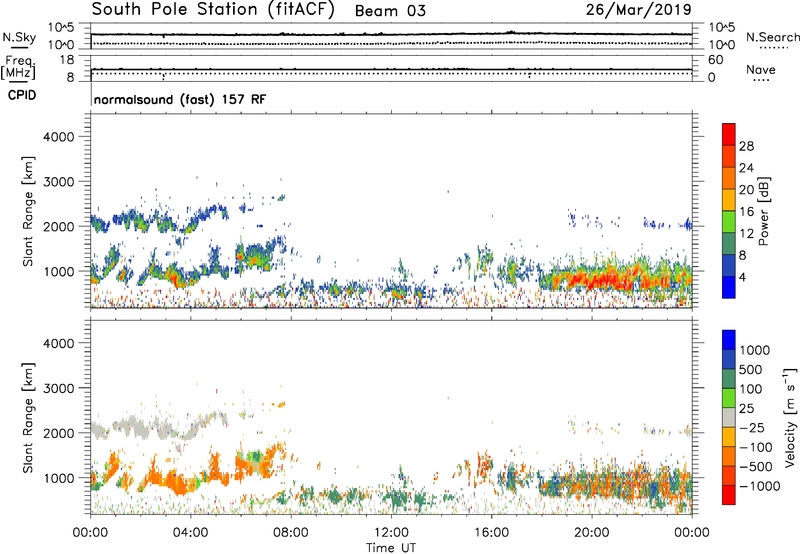Image resolution: width=800 pixels, height=554 pixels.
Task: Click the 'Freq. [MHz]' axis label
Action: (x=18, y=68)
